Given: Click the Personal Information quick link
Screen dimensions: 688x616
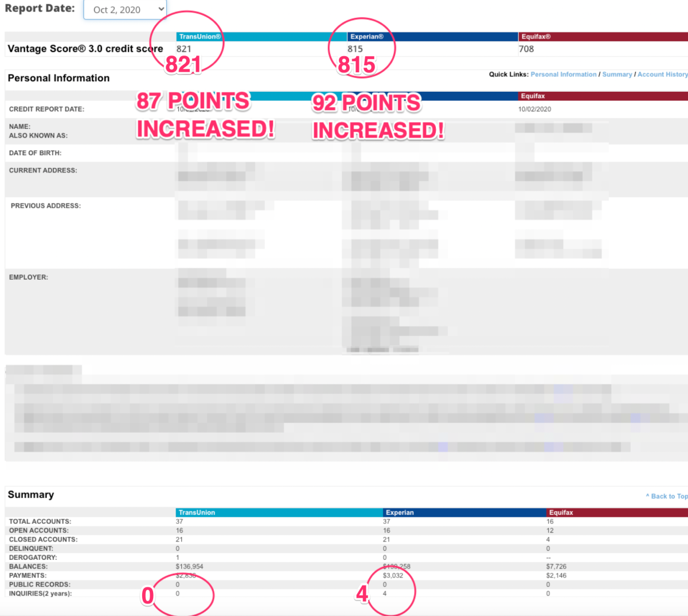Looking at the screenshot, I should click(563, 74).
